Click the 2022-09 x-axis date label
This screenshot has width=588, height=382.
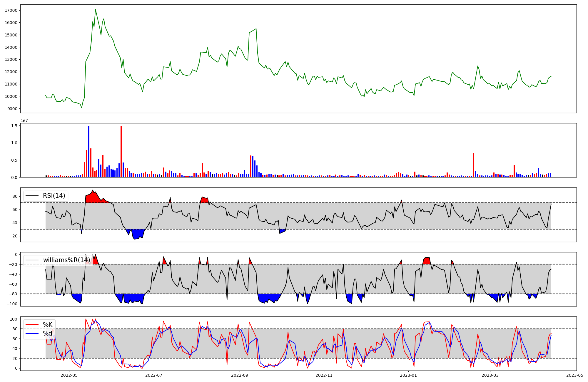(x=240, y=375)
